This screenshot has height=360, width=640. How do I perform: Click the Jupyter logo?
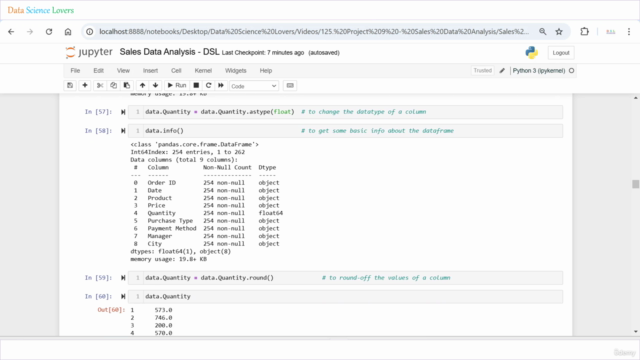[x=89, y=52]
